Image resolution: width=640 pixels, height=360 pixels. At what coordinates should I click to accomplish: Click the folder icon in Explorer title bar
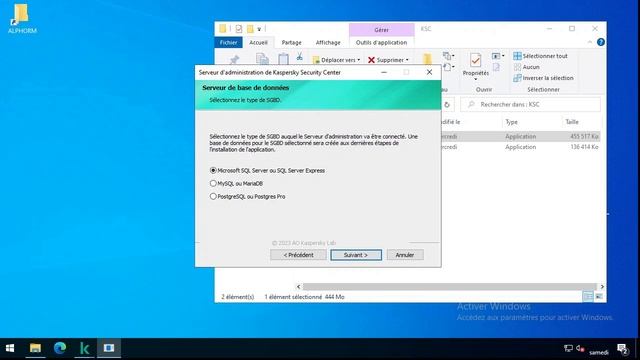(x=222, y=29)
